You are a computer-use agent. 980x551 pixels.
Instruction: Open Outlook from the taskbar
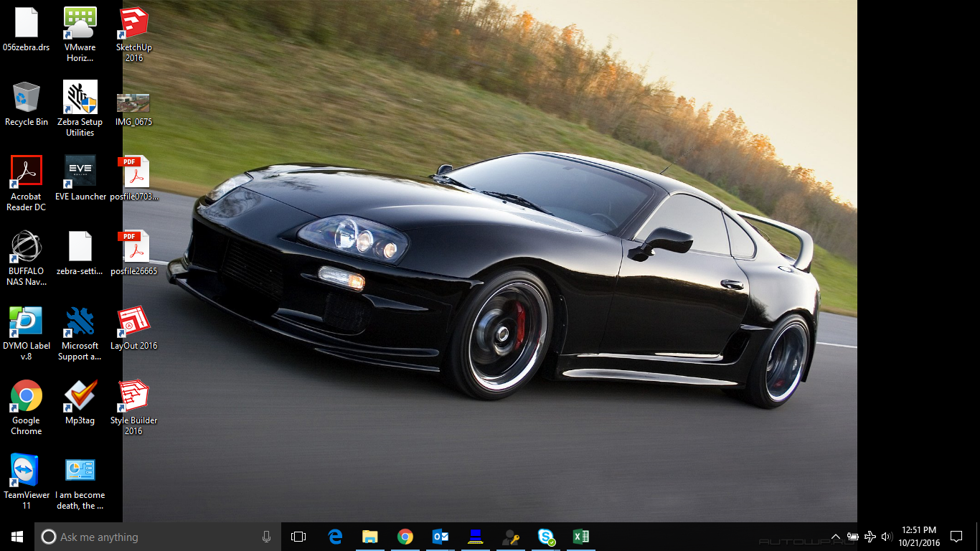coord(440,537)
